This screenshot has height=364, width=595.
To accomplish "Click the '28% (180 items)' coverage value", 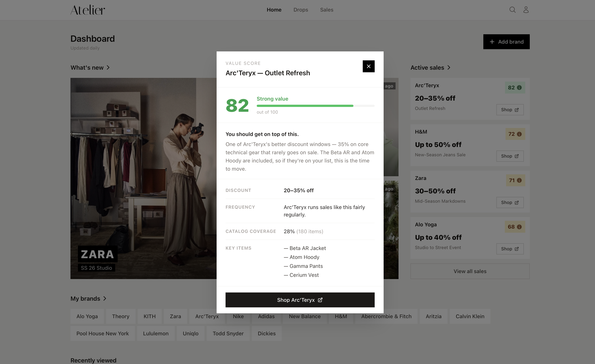I will tap(303, 231).
